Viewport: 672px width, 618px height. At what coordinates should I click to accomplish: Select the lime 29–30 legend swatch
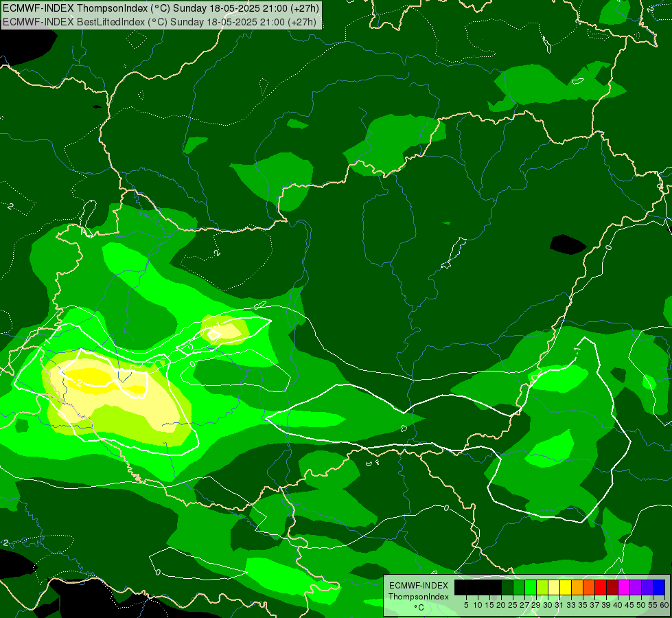tap(542, 588)
